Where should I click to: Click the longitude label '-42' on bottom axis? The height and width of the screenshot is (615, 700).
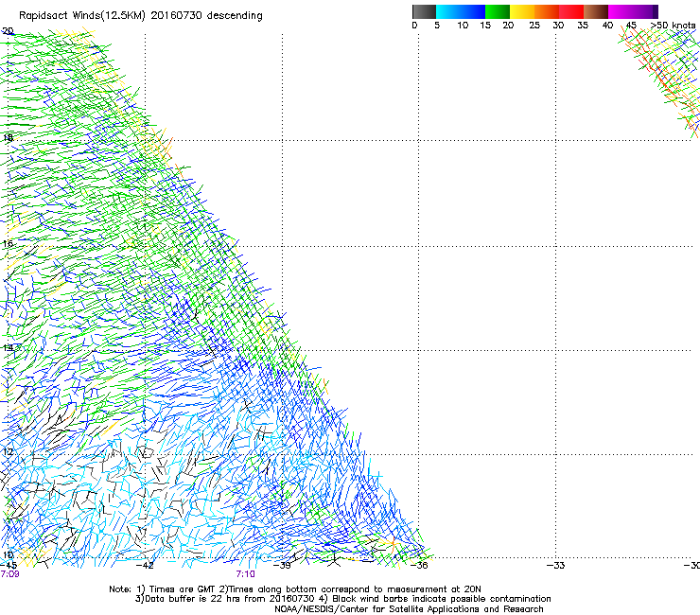(x=145, y=566)
